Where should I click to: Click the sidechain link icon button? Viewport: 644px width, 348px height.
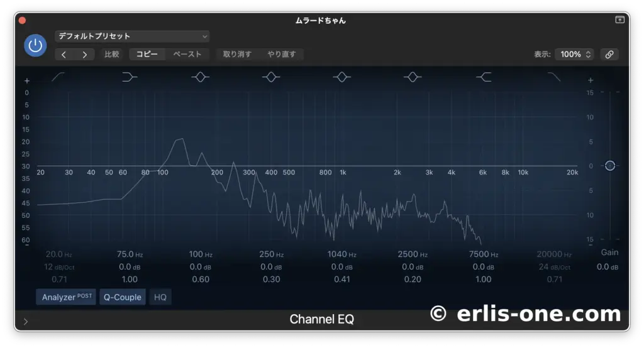pyautogui.click(x=609, y=54)
